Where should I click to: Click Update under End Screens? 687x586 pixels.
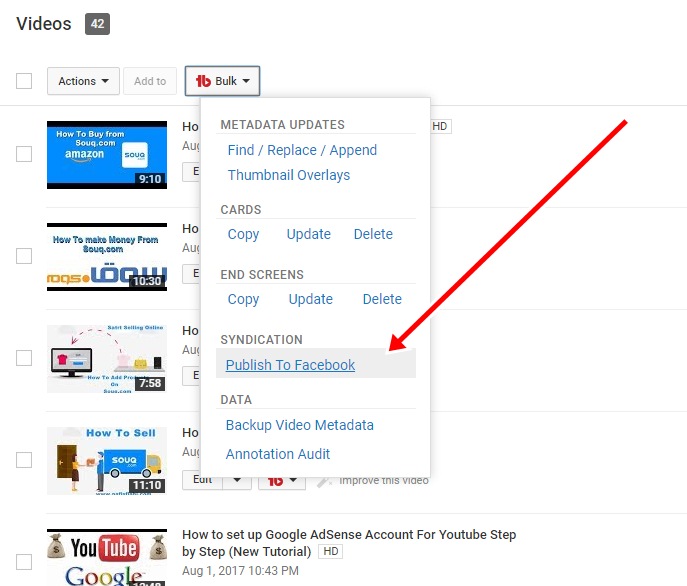point(311,299)
